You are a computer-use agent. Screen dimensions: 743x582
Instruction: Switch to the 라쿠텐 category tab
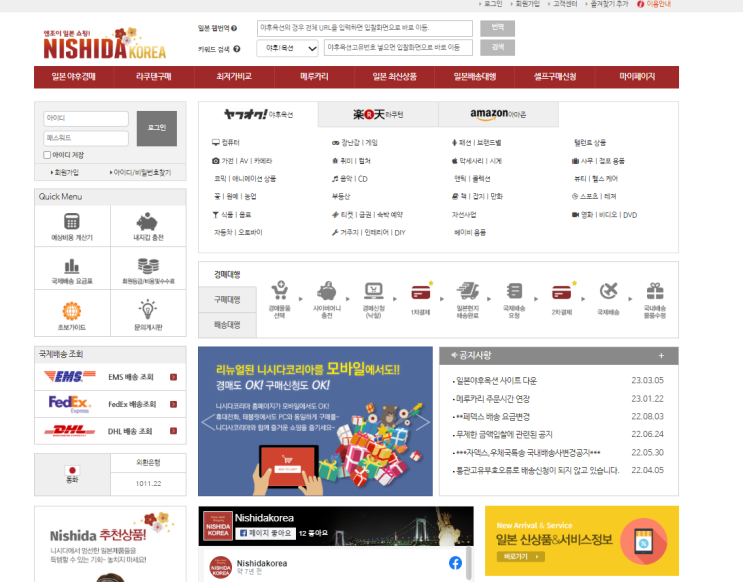tap(378, 114)
